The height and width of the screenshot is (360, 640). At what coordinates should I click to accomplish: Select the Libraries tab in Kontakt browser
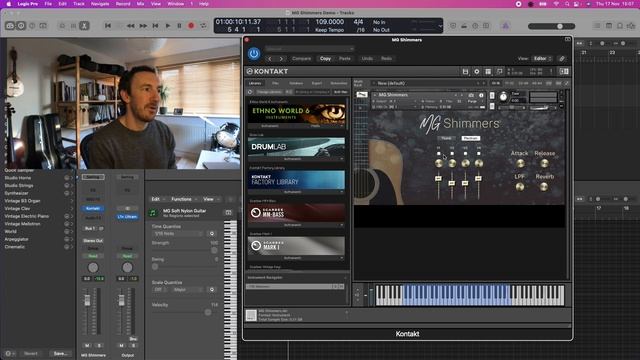pyautogui.click(x=255, y=83)
